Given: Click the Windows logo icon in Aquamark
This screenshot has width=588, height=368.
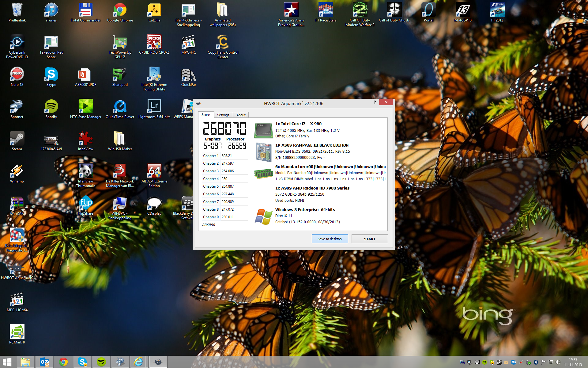Looking at the screenshot, I should point(263,217).
